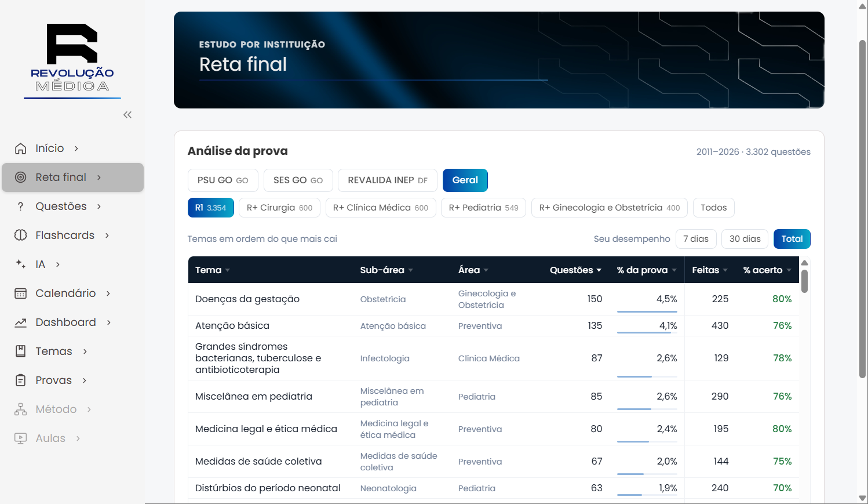Select the R+ Cirurgia 600 filter
The width and height of the screenshot is (868, 504).
(279, 208)
